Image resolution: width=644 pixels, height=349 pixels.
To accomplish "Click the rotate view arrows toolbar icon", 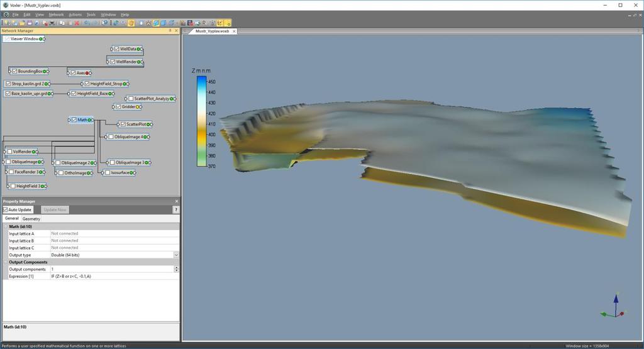I will pyautogui.click(x=116, y=23).
